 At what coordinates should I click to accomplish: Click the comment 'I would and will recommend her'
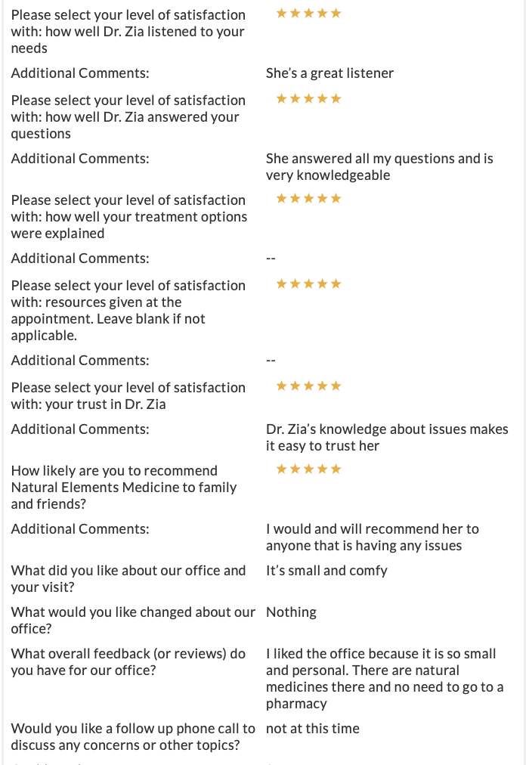click(372, 537)
